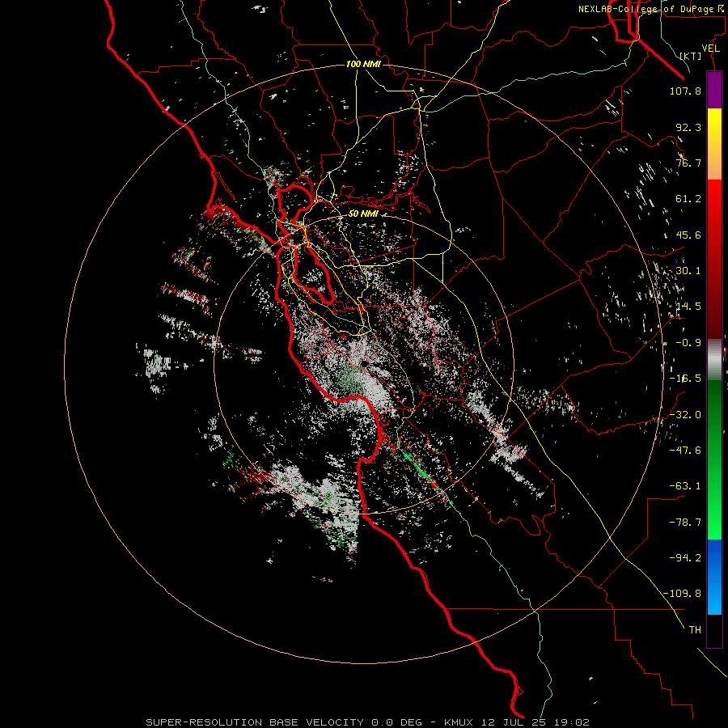Click the -0.9 velocity scale value

[x=688, y=343]
